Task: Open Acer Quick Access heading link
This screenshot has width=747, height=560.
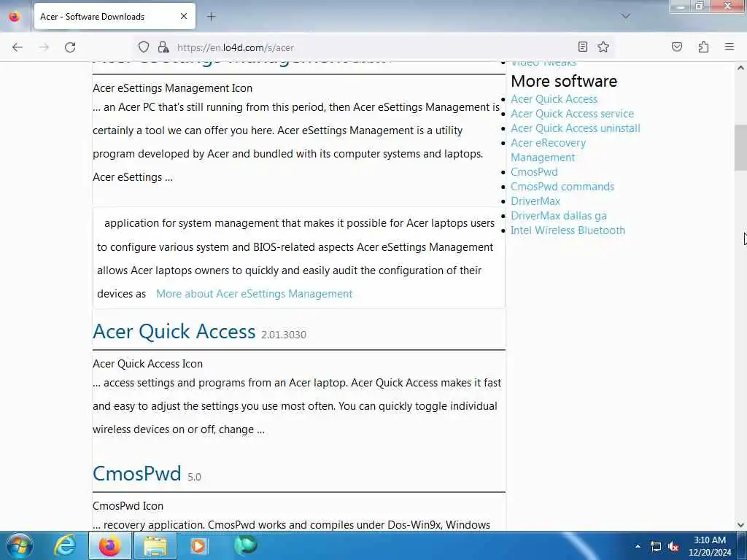Action: 174,332
